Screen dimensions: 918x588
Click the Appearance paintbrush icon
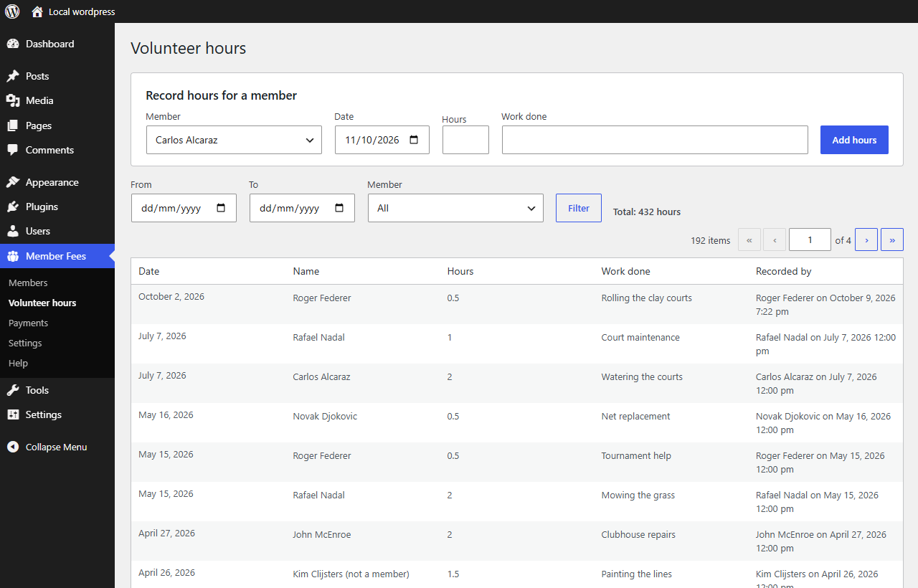(13, 182)
